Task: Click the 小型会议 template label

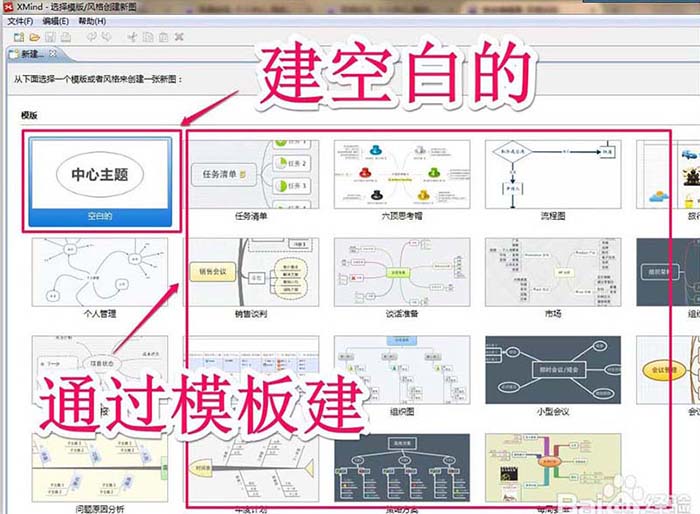Action: (x=553, y=412)
